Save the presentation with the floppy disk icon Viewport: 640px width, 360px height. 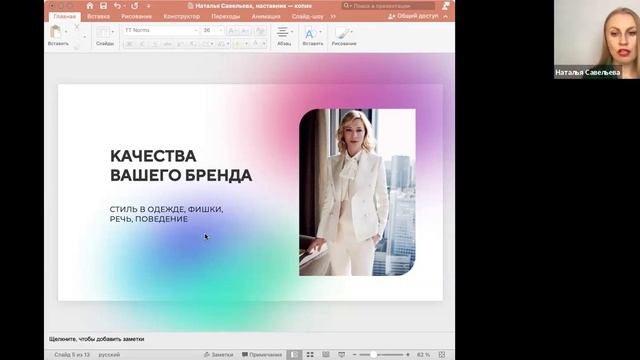103,6
